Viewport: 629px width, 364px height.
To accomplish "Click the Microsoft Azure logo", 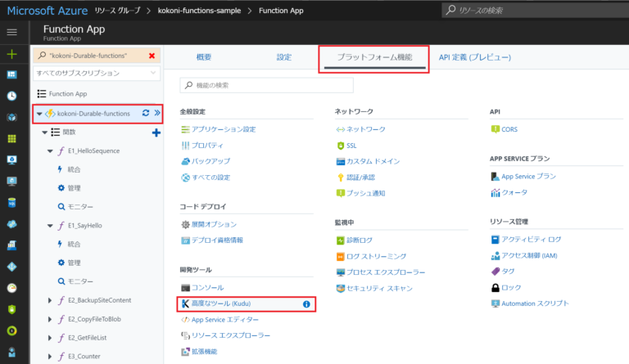I will (48, 11).
